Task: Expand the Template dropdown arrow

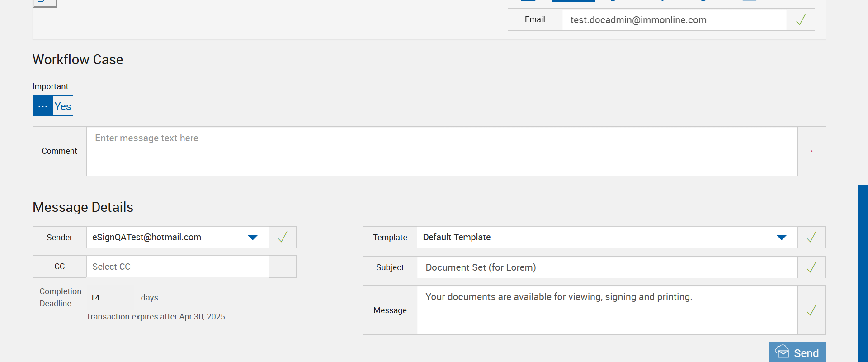Action: click(782, 237)
